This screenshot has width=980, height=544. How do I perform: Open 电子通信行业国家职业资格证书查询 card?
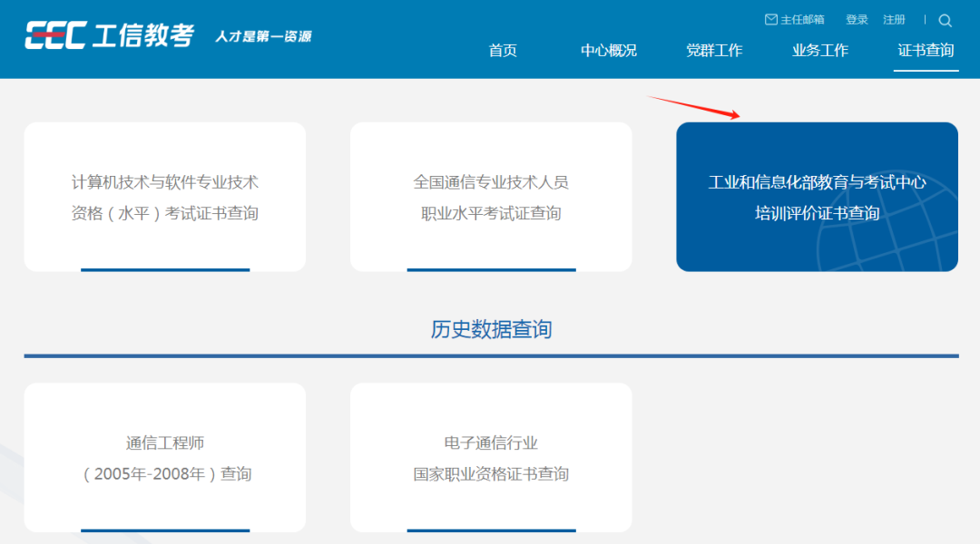point(491,458)
